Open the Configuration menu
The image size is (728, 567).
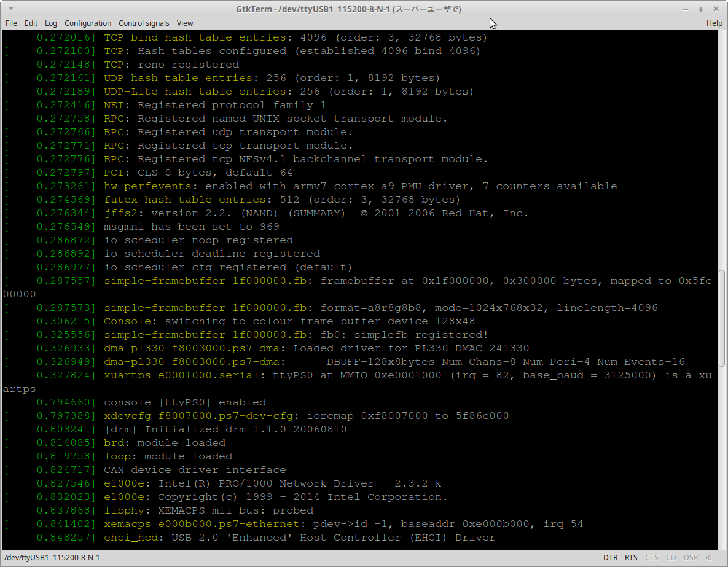pyautogui.click(x=88, y=23)
